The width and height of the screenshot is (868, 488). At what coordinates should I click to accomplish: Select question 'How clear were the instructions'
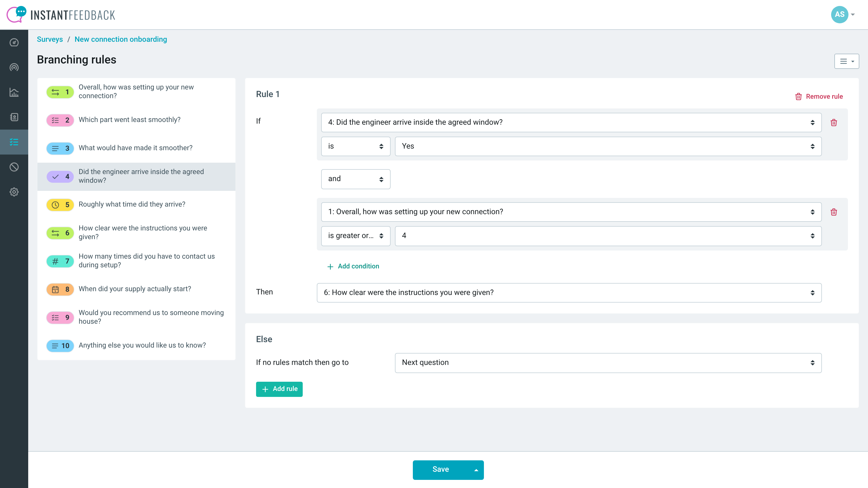coord(136,233)
